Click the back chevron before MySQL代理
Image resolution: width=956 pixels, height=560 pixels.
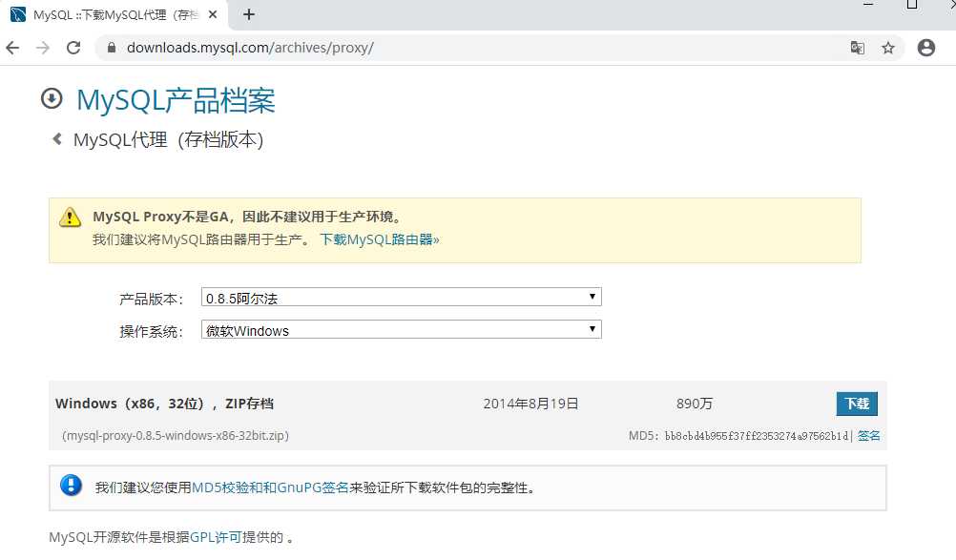click(x=57, y=139)
